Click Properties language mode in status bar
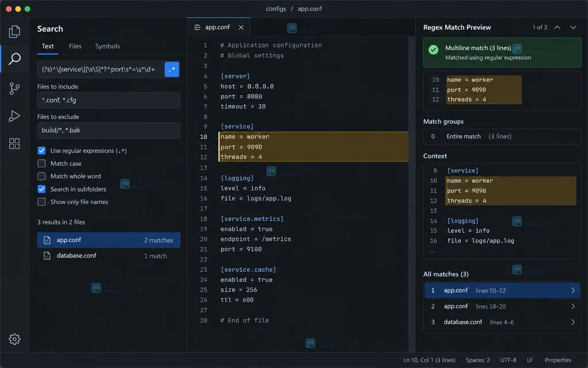Screen dimensions: 588x368 click(x=558, y=360)
